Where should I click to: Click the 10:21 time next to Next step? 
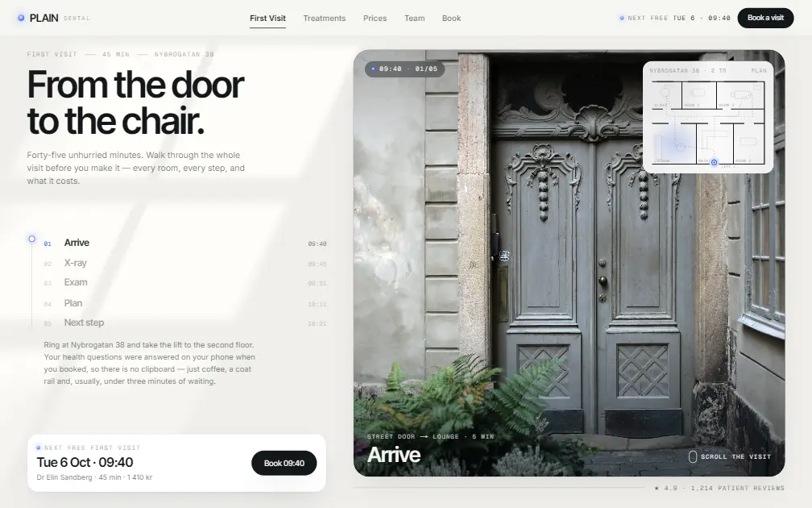pyautogui.click(x=317, y=323)
